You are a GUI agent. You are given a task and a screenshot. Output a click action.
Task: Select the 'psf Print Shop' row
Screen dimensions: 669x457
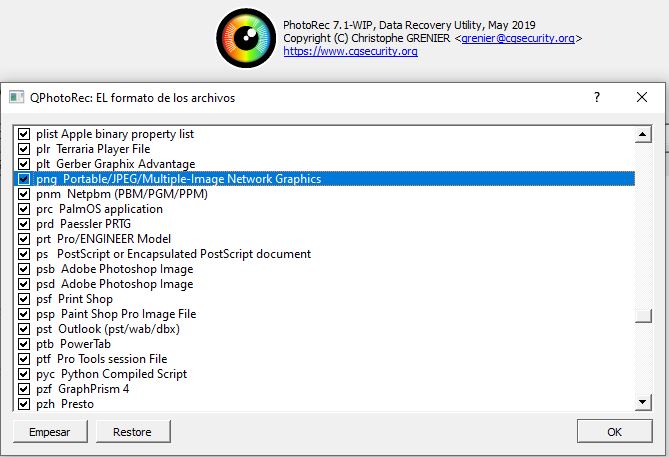[x=324, y=299]
